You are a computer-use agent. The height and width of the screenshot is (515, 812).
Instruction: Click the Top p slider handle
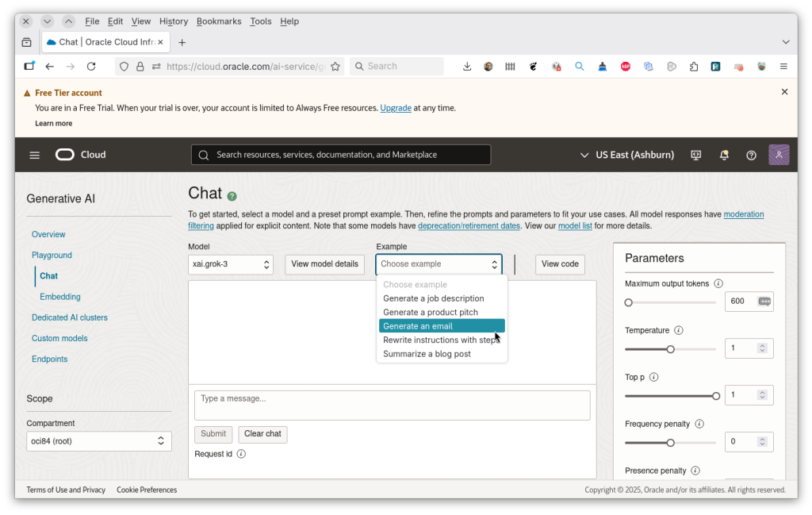716,396
